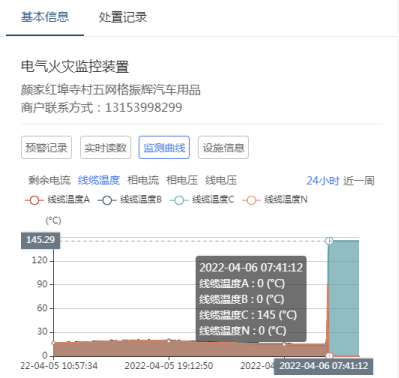This screenshot has height=378, width=399.
Task: View 设施信息 details
Action: point(223,147)
